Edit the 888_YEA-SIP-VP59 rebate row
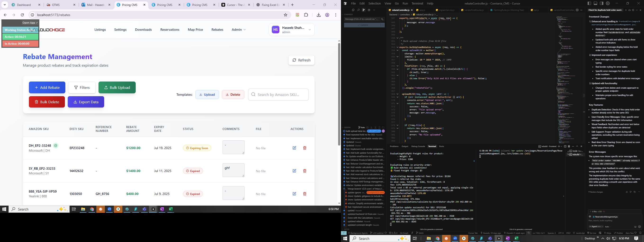Image resolution: width=644 pixels, height=242 pixels. (x=294, y=194)
